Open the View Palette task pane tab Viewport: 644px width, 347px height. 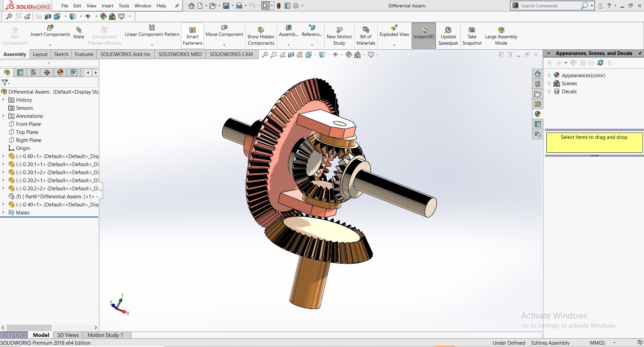point(538,104)
